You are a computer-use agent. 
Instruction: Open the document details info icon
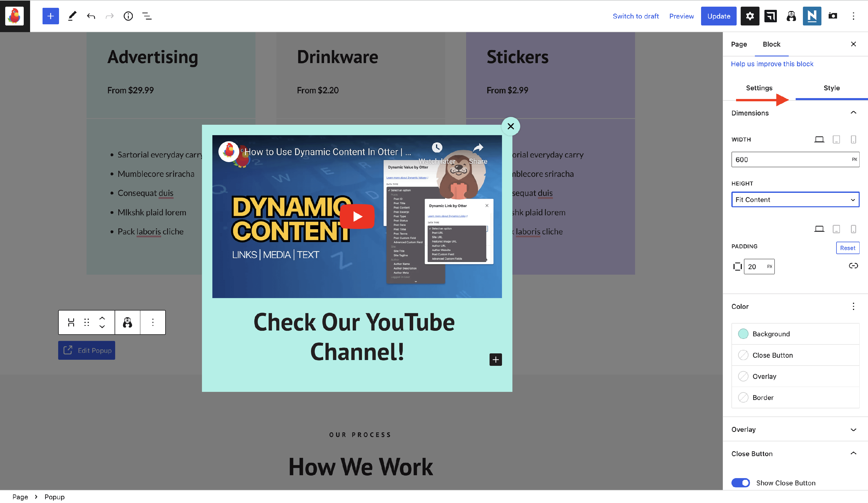coord(128,16)
